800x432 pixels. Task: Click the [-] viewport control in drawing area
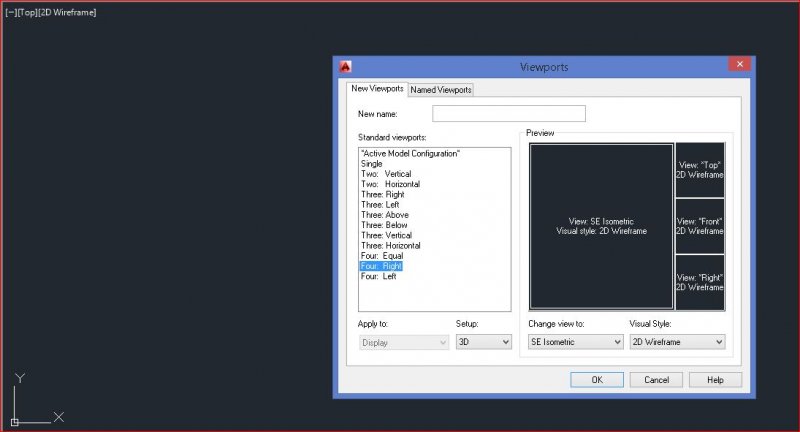point(11,12)
